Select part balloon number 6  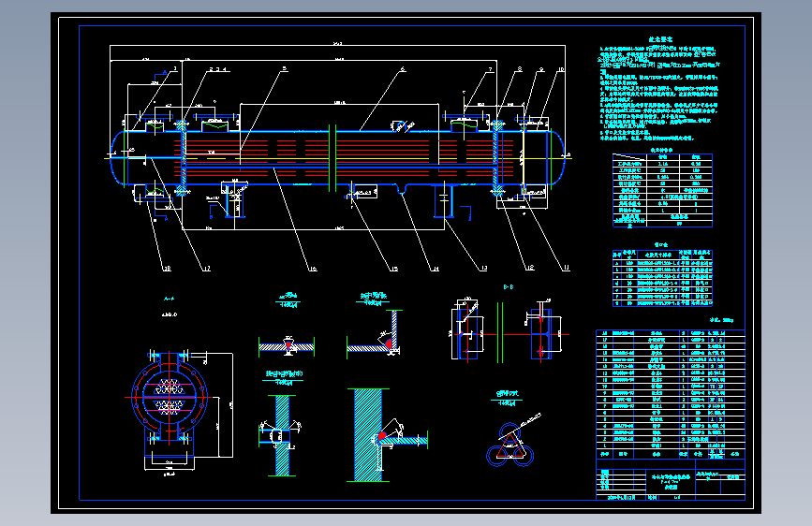(x=403, y=69)
